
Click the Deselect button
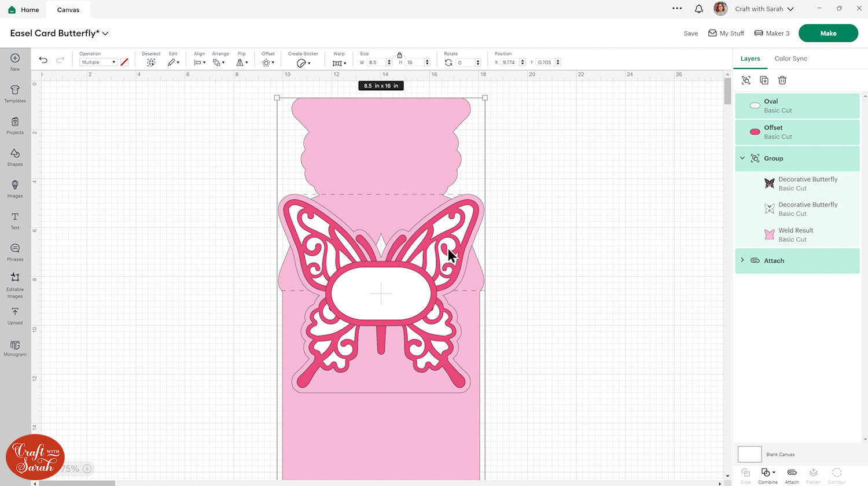151,62
